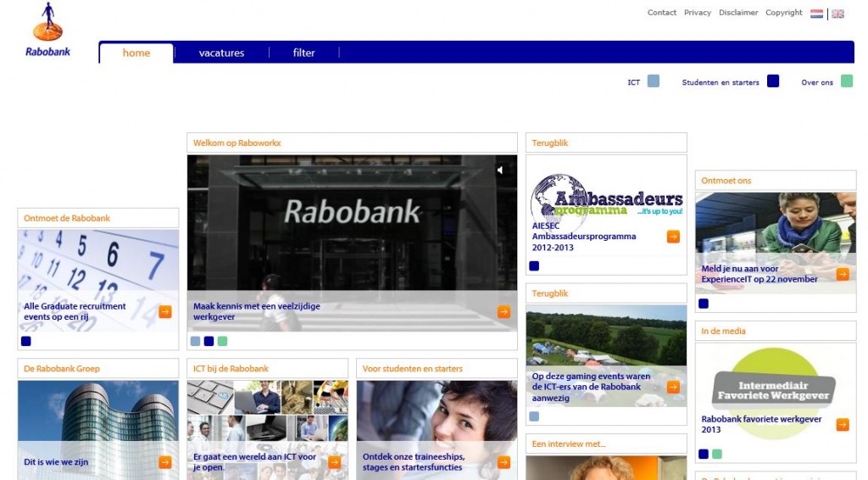
Task: Click the Over ons filter label
Action: coord(817,82)
